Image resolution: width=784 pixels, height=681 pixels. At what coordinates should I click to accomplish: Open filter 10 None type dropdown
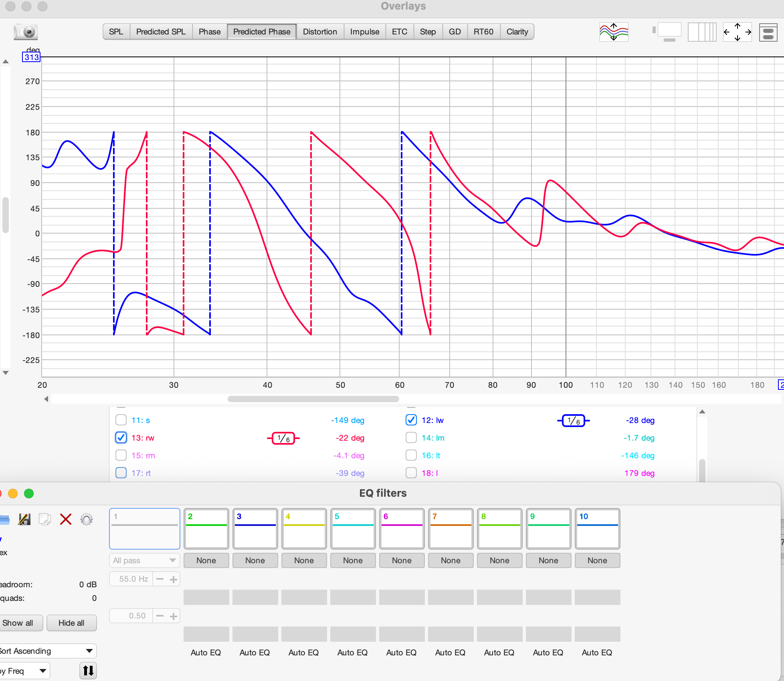click(597, 560)
